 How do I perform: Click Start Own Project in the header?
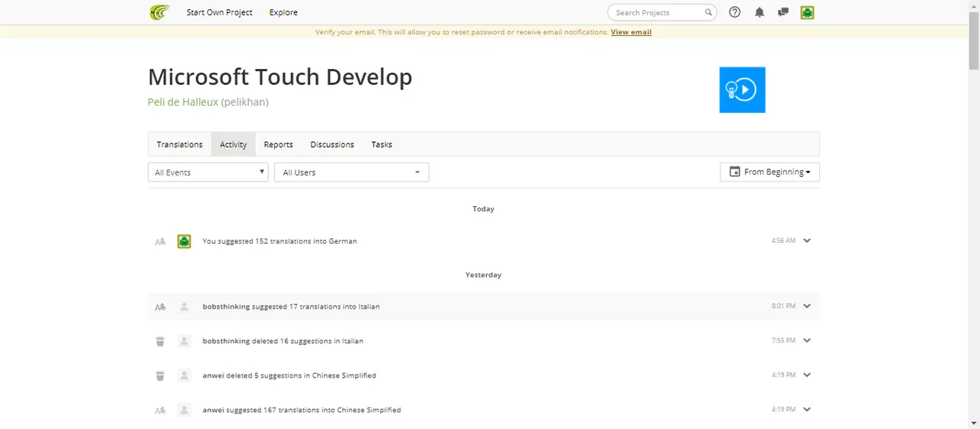pyautogui.click(x=220, y=12)
